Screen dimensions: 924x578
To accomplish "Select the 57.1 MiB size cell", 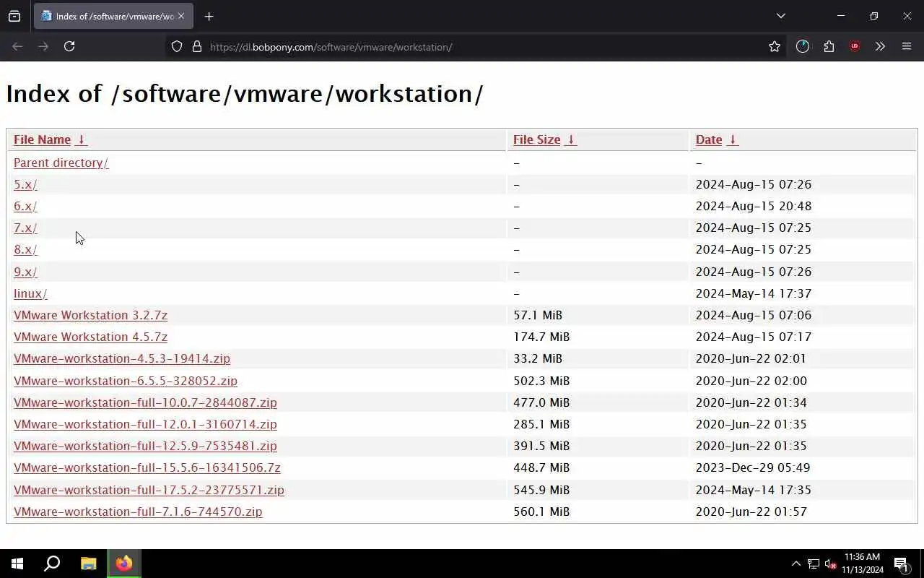I will (x=538, y=315).
